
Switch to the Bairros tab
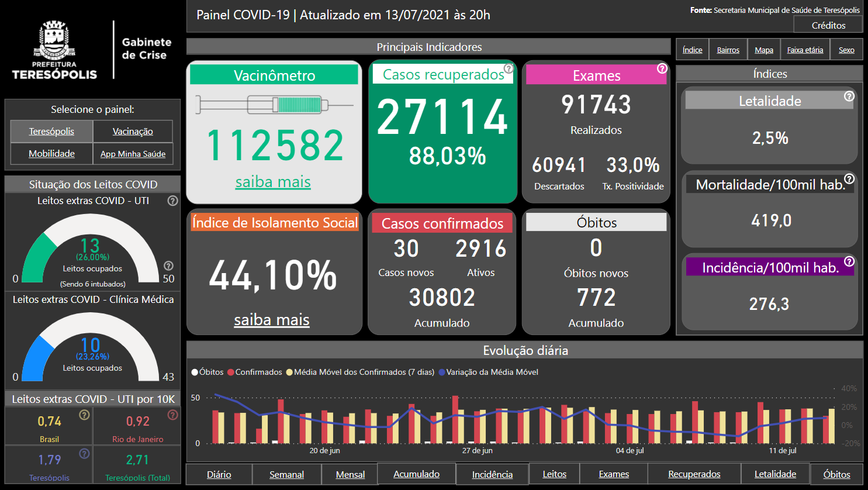click(x=728, y=50)
